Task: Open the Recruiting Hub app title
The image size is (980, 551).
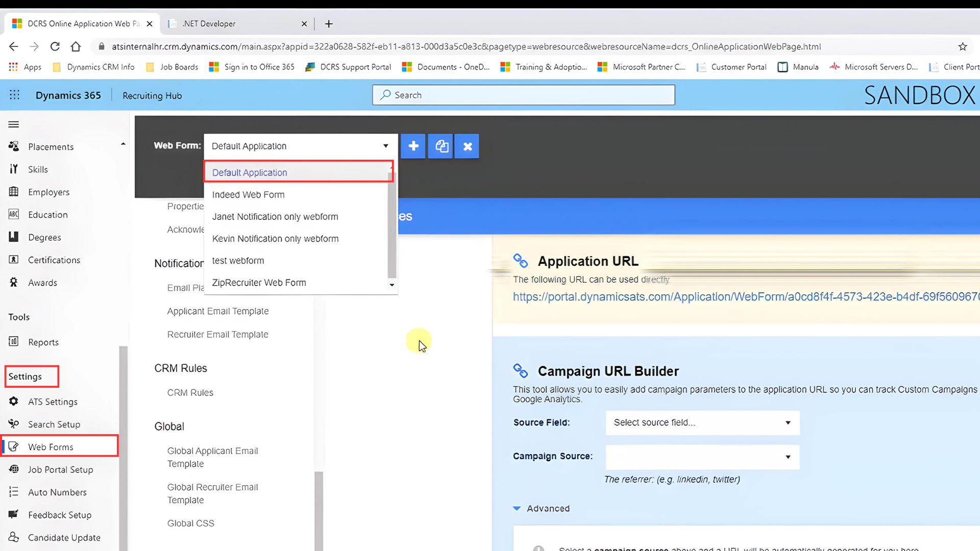Action: (x=152, y=96)
